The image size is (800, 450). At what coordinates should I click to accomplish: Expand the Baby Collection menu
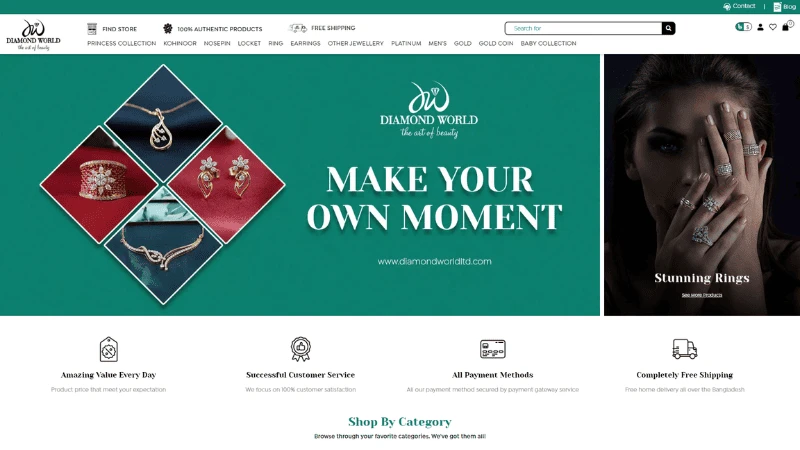(x=548, y=44)
